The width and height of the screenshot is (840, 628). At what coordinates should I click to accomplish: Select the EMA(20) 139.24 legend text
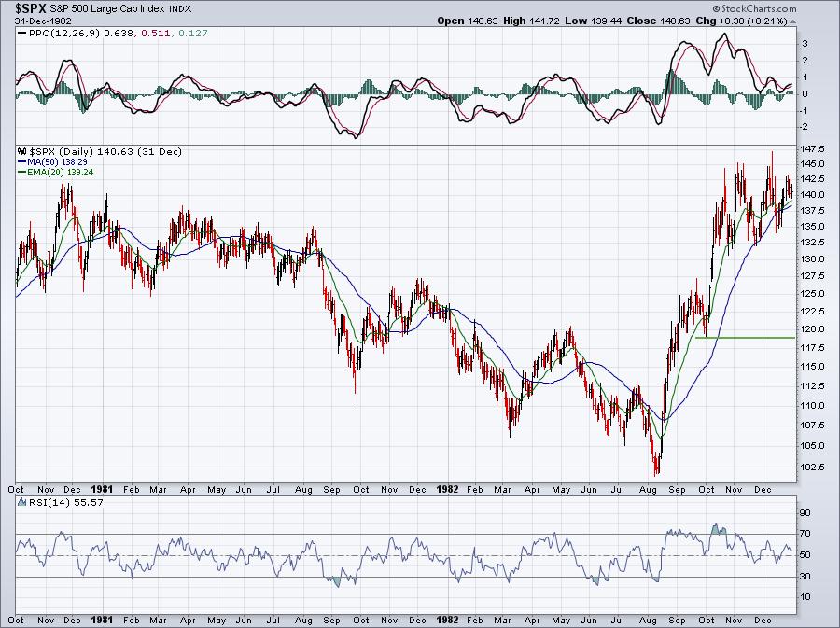click(64, 173)
